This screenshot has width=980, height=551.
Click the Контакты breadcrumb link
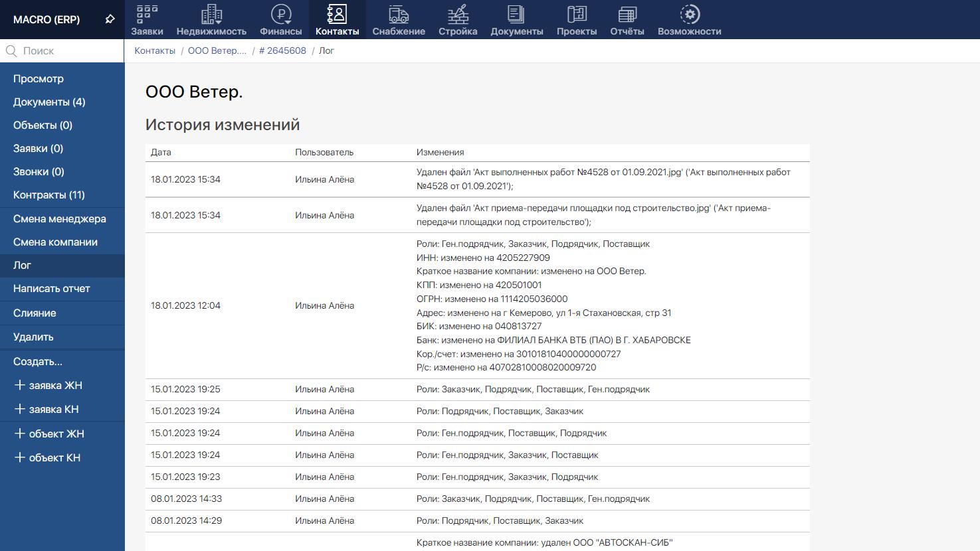pyautogui.click(x=155, y=50)
